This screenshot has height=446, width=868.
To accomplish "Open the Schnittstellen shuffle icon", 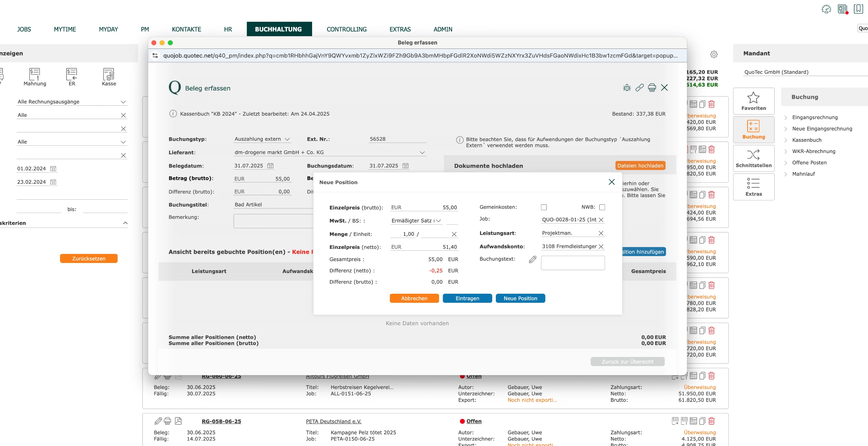I will coord(754,158).
